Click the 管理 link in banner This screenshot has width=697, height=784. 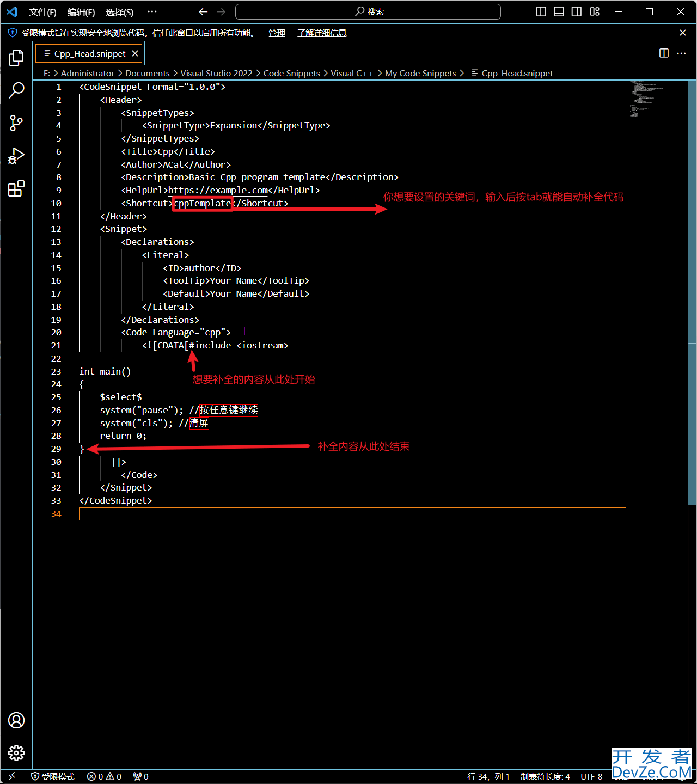(277, 33)
